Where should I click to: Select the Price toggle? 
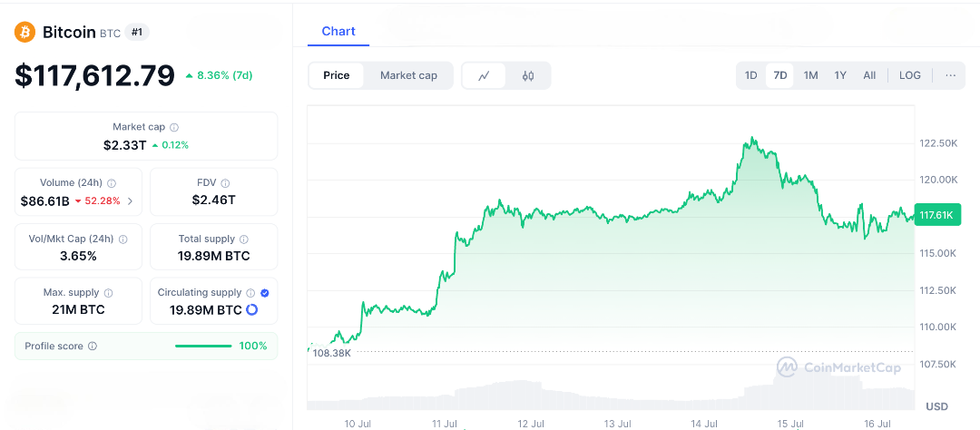[x=337, y=75]
